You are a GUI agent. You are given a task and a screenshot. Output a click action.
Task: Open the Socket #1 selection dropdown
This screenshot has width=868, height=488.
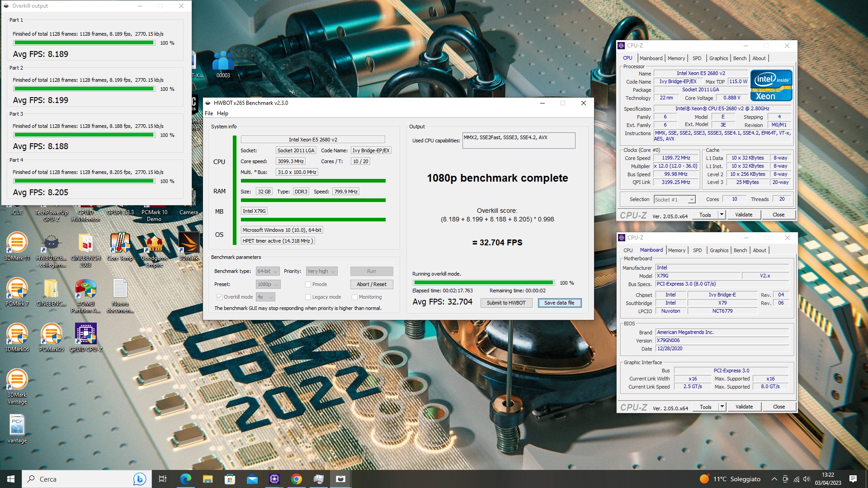click(x=674, y=199)
